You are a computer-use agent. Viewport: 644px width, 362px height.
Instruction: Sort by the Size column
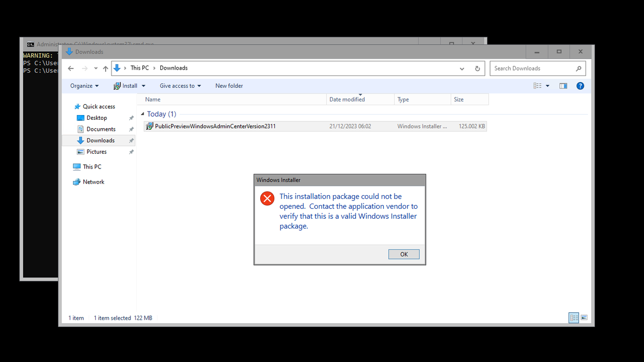(470, 99)
